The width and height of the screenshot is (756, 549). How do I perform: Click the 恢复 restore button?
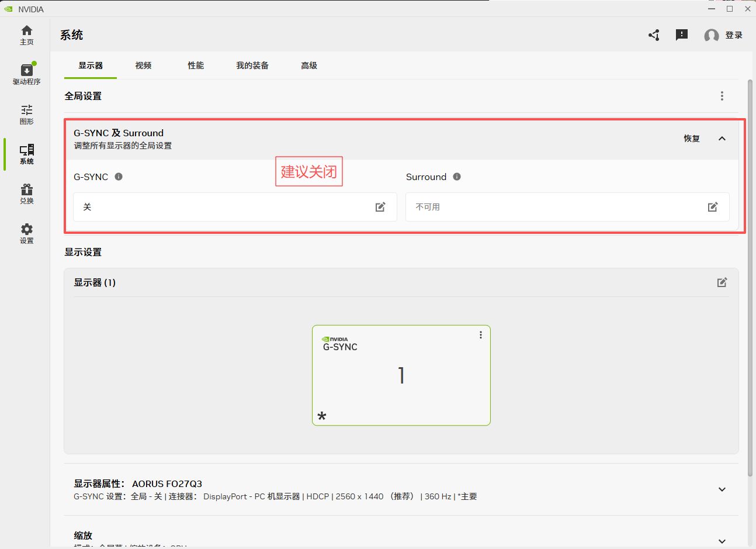692,139
